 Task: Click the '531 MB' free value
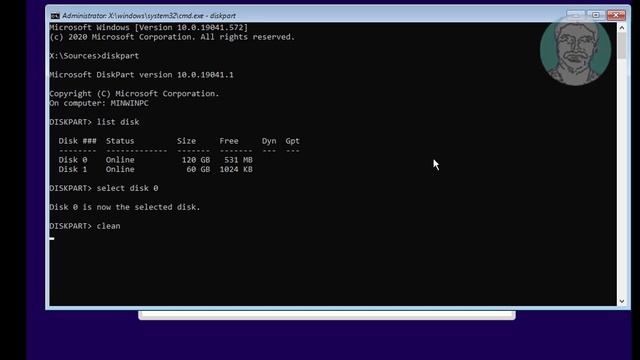point(238,160)
